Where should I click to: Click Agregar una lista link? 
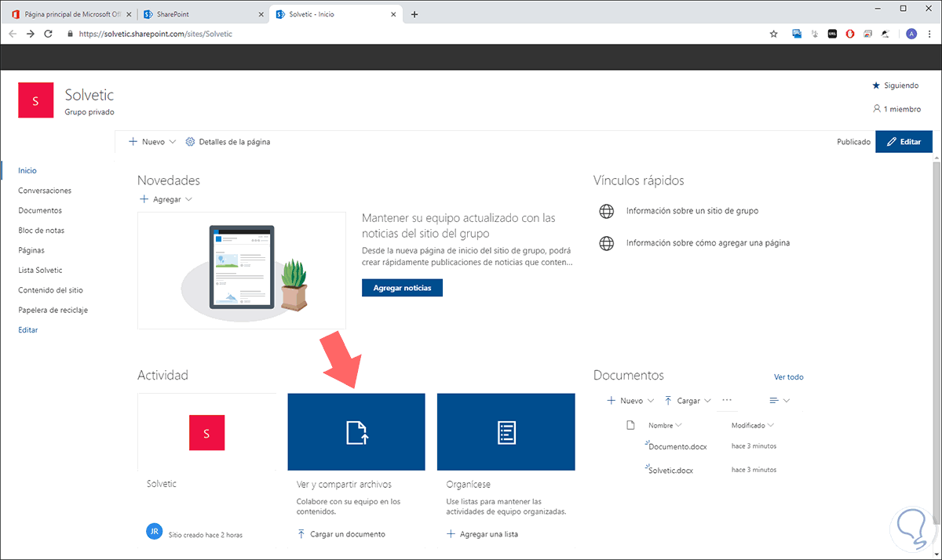[482, 534]
